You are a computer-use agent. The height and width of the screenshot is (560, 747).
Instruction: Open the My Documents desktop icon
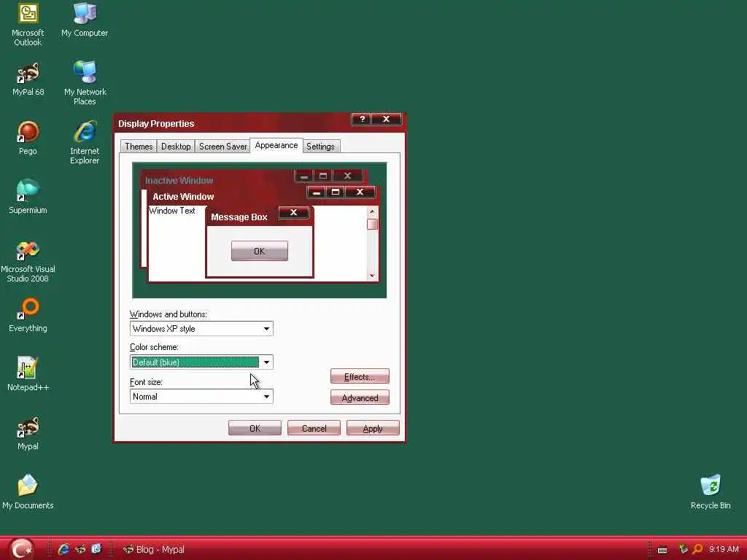point(28,492)
